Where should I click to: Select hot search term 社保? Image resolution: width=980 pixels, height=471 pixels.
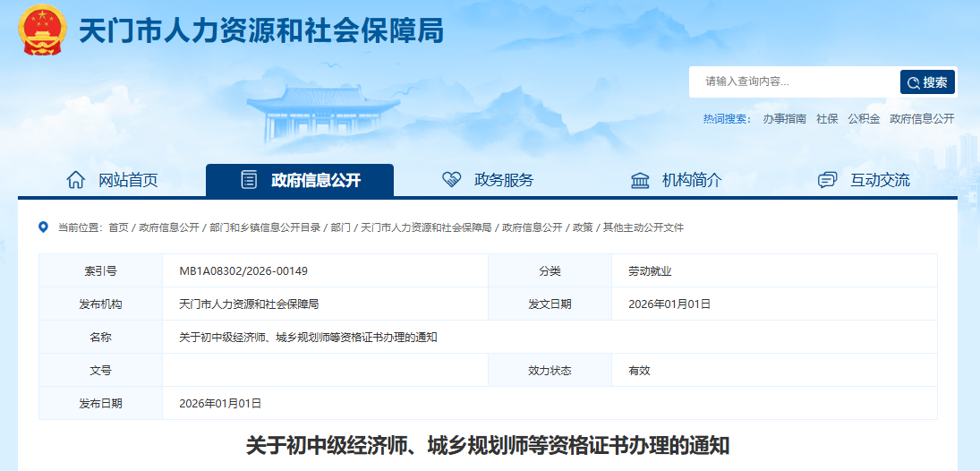click(827, 118)
